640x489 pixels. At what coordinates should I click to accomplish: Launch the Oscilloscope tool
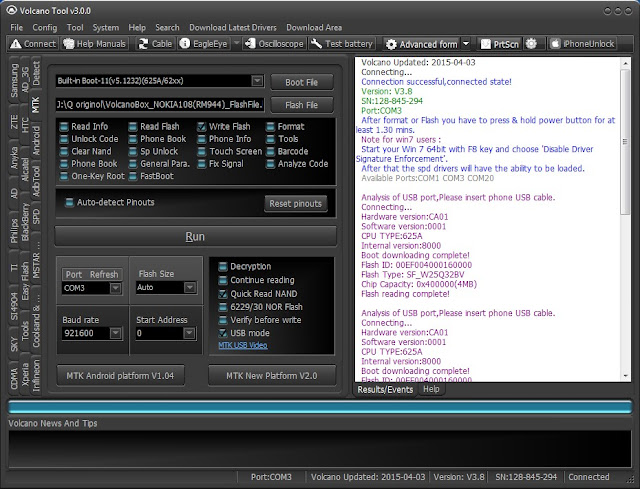coord(274,44)
